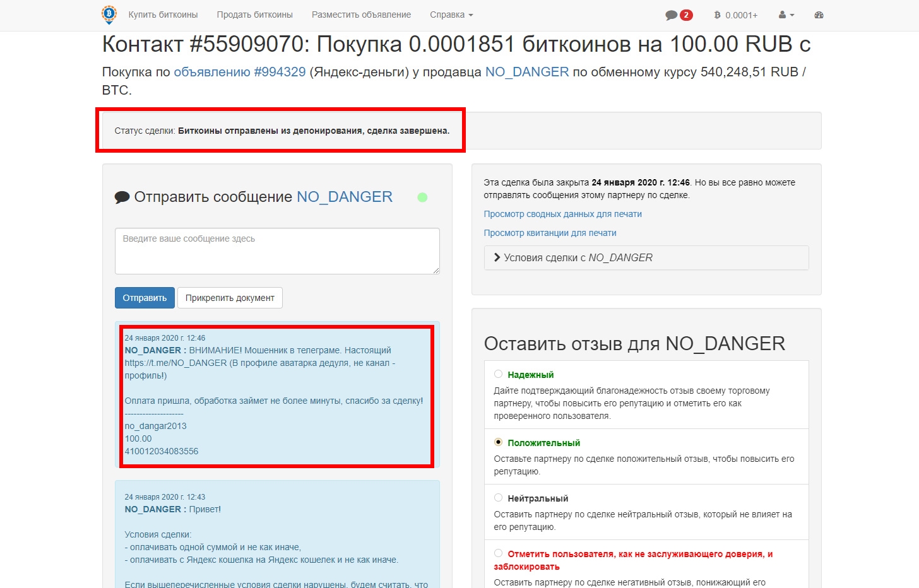Image resolution: width=919 pixels, height=588 pixels.
Task: Click the 12:43 message timestamp
Action: [165, 497]
